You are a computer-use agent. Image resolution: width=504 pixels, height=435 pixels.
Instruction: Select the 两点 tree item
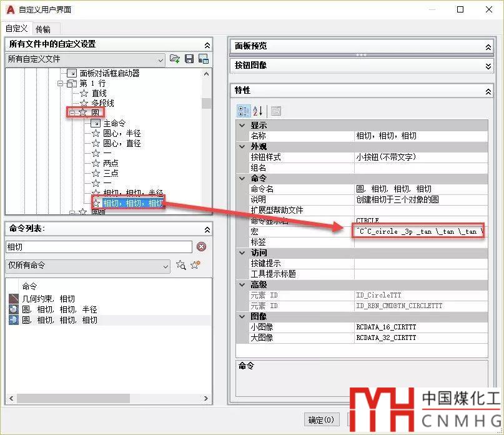111,163
